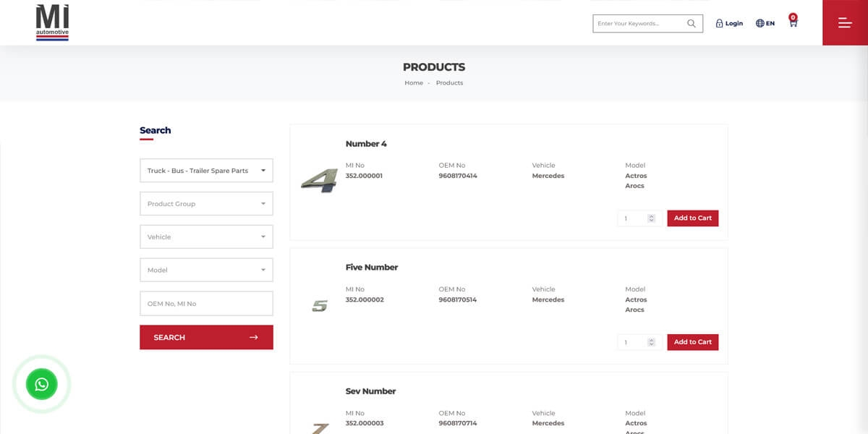Select OEM No 9608170714 text

458,423
